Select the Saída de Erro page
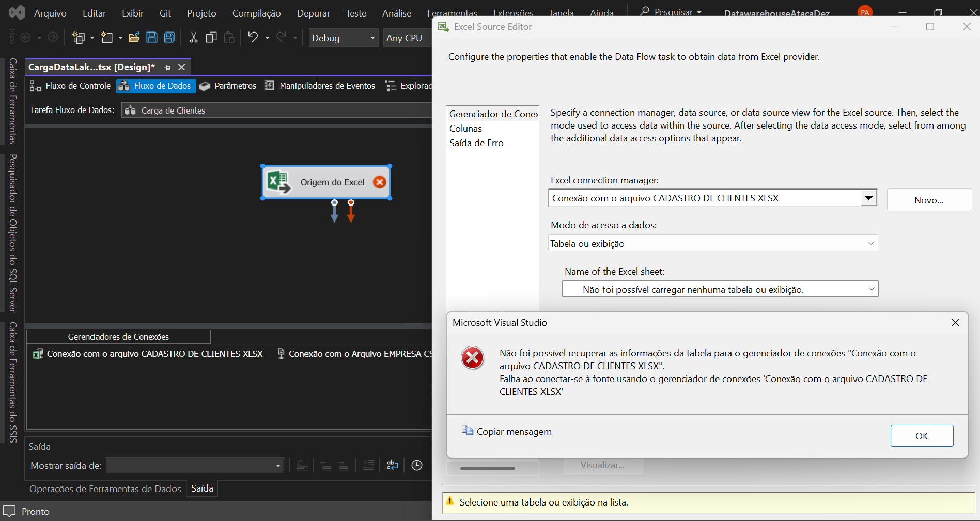Screen dimensions: 980x521 click(x=476, y=143)
